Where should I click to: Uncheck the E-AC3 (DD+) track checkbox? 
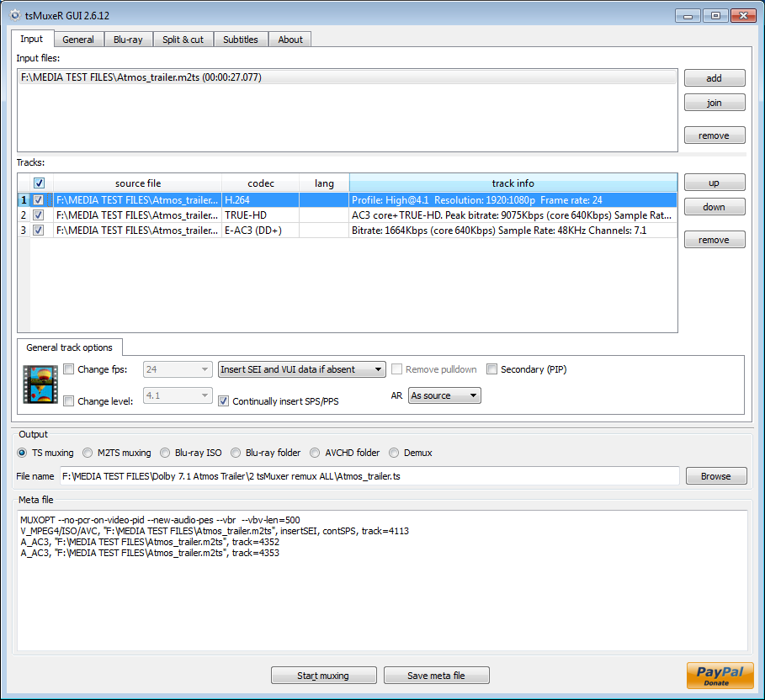click(38, 231)
